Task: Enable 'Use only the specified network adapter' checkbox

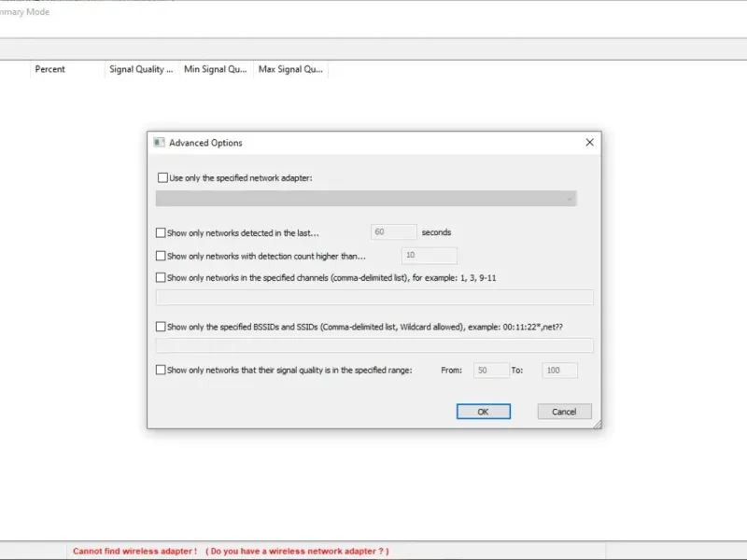Action: tap(162, 177)
